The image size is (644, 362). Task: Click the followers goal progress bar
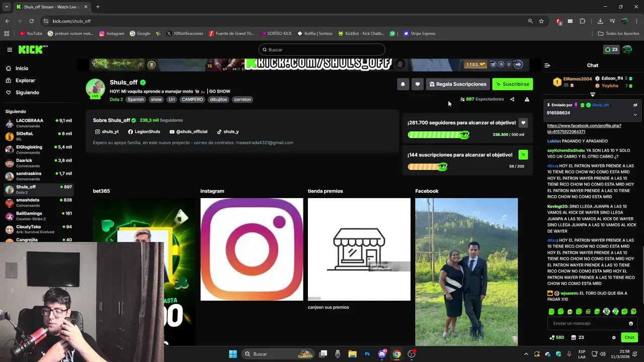(438, 135)
